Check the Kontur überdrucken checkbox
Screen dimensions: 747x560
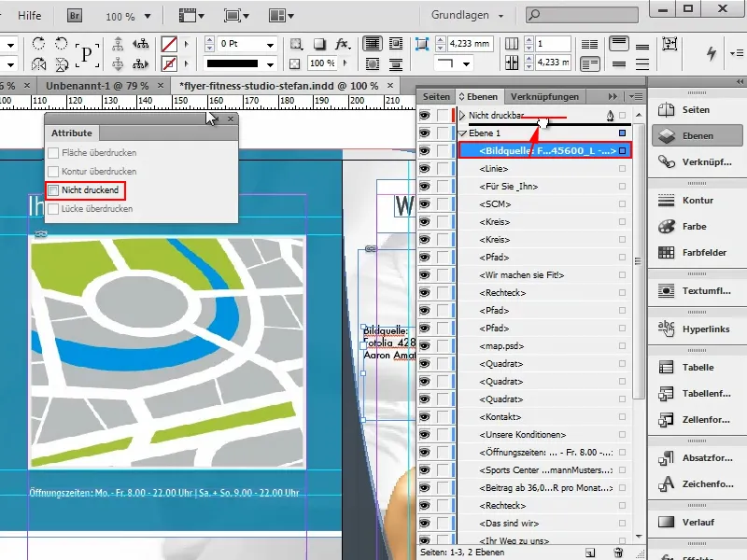[x=53, y=172]
